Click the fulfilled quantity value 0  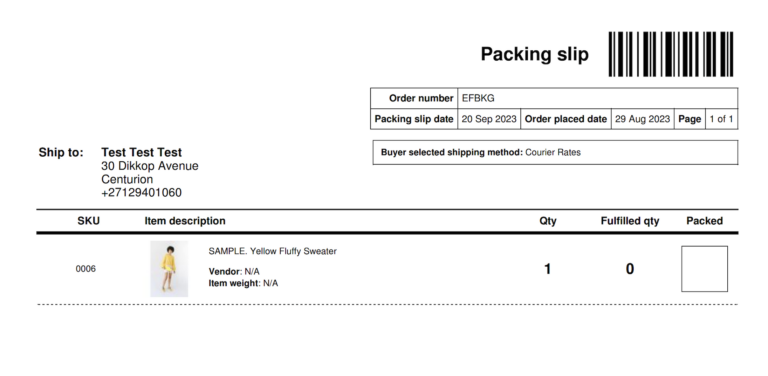pyautogui.click(x=630, y=269)
